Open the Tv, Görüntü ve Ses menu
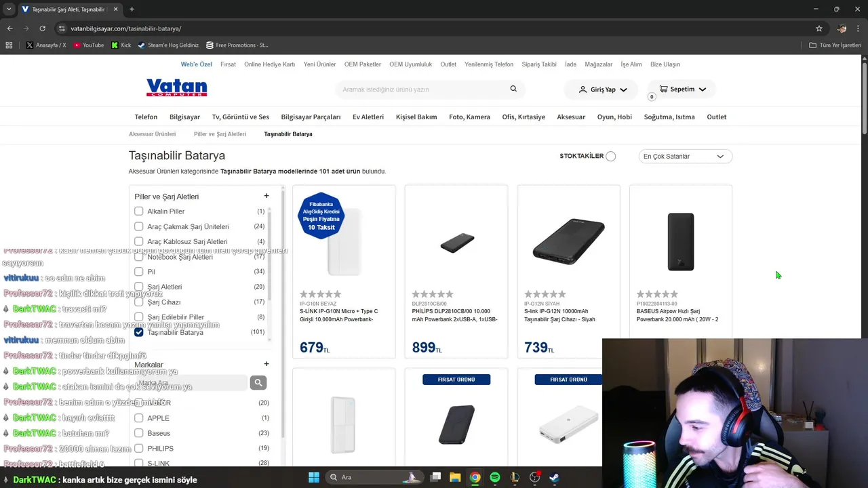This screenshot has height=488, width=868. click(241, 117)
